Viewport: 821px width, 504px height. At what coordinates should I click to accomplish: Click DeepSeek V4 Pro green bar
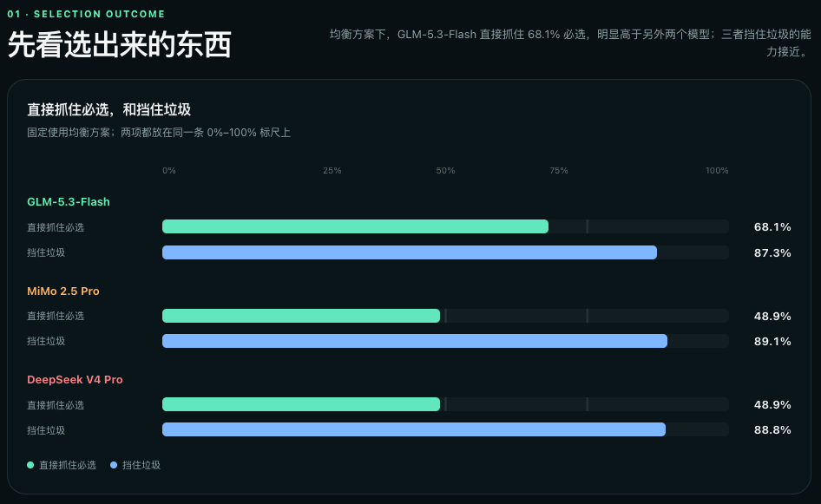click(301, 404)
